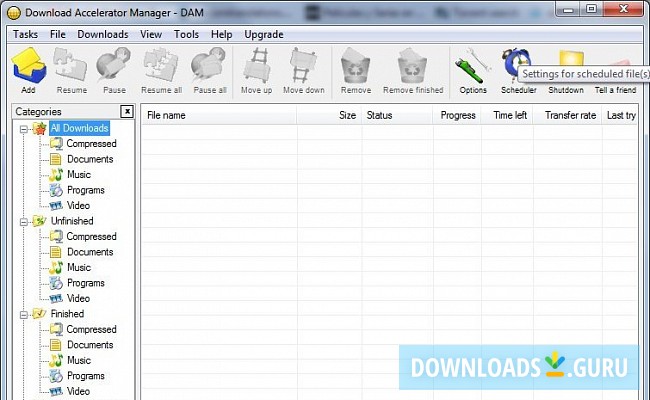Select Programs under Unfinished
This screenshot has height=400, width=650.
(x=86, y=283)
